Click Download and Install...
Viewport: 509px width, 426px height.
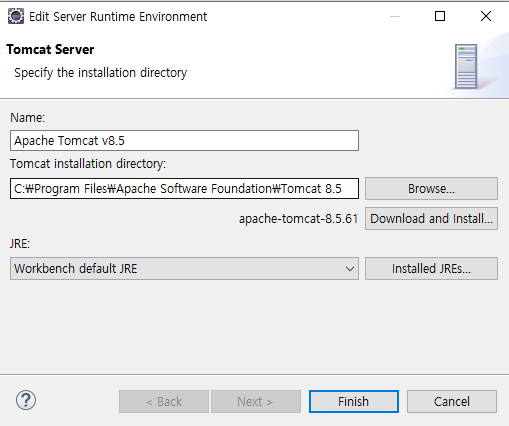click(x=431, y=219)
